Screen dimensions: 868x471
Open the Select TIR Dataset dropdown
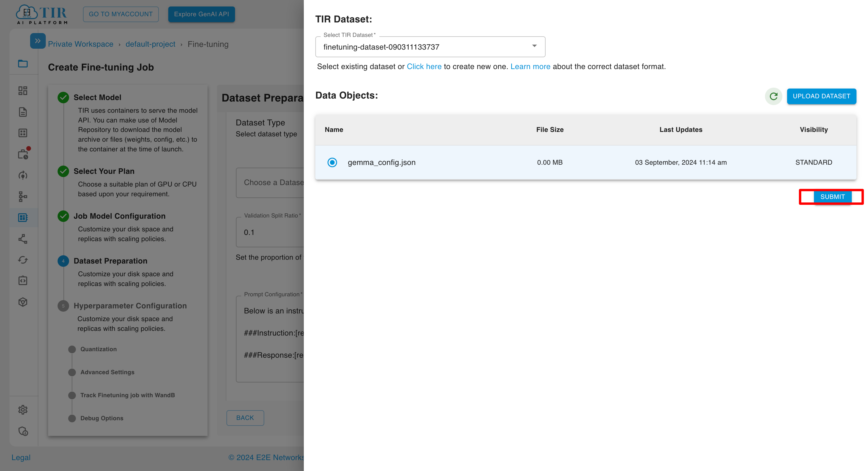click(430, 47)
